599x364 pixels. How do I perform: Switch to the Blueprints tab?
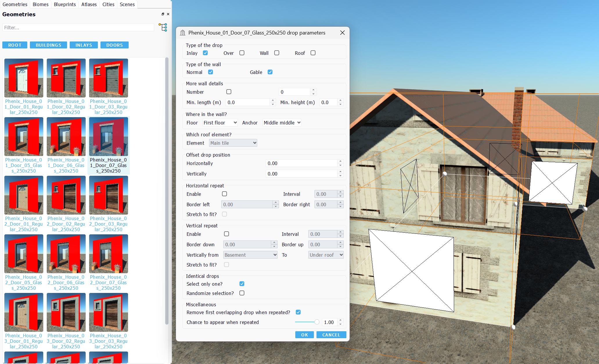65,4
